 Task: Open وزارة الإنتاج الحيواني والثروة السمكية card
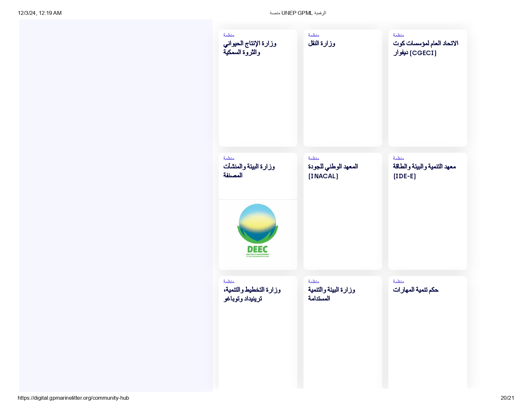[x=250, y=48]
